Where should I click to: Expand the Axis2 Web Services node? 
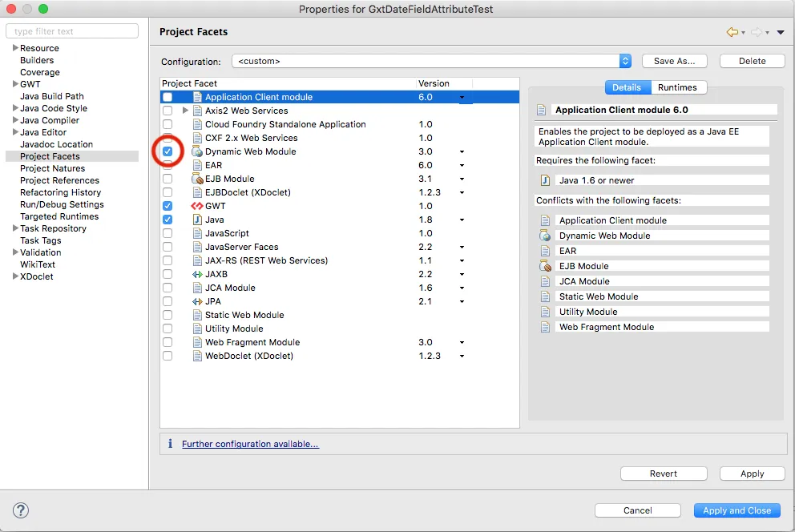pos(185,110)
